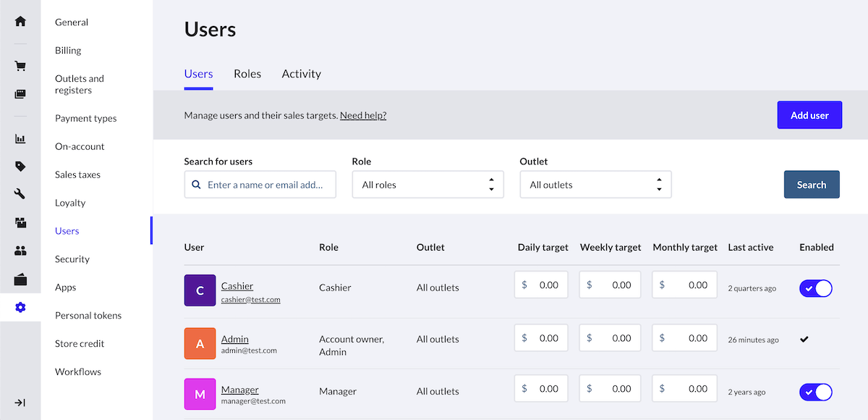
Task: Click the wrench Setup icon
Action: (20, 194)
